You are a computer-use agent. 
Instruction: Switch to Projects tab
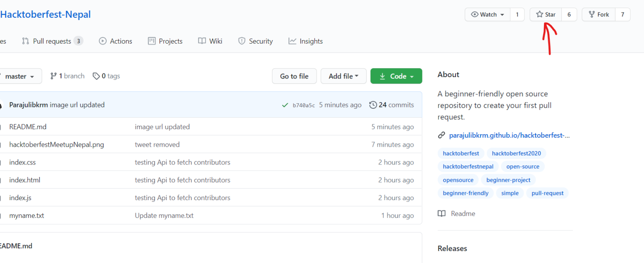tap(165, 41)
